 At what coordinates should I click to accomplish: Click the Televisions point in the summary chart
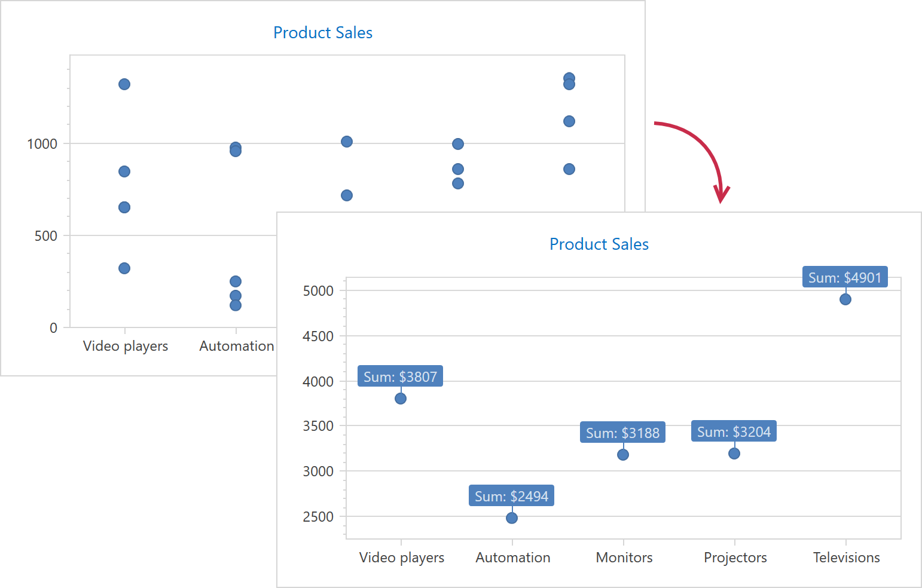coord(845,299)
